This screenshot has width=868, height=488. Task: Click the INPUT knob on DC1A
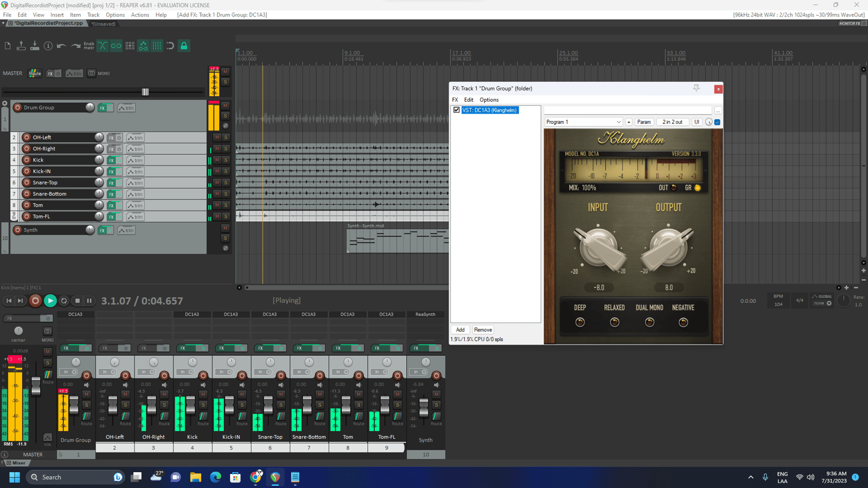pyautogui.click(x=598, y=247)
